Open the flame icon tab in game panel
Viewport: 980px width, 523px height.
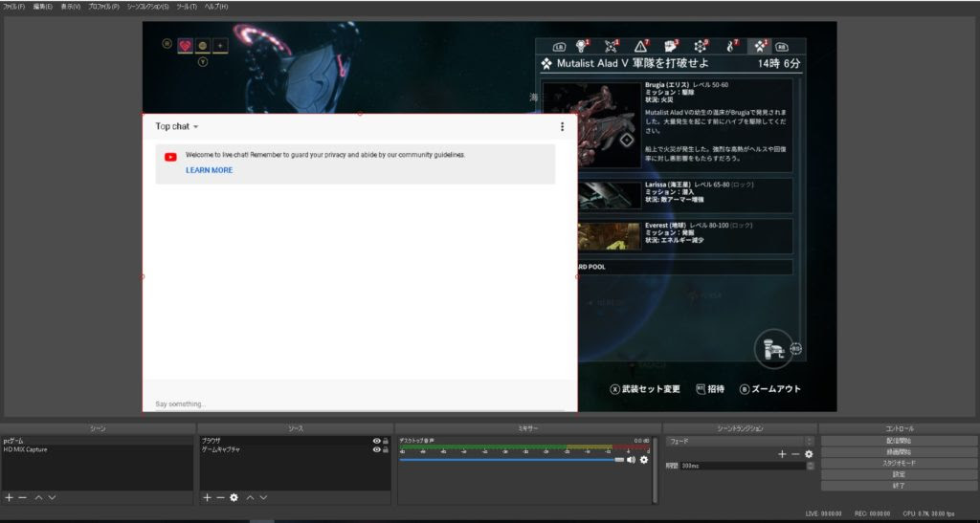point(731,46)
